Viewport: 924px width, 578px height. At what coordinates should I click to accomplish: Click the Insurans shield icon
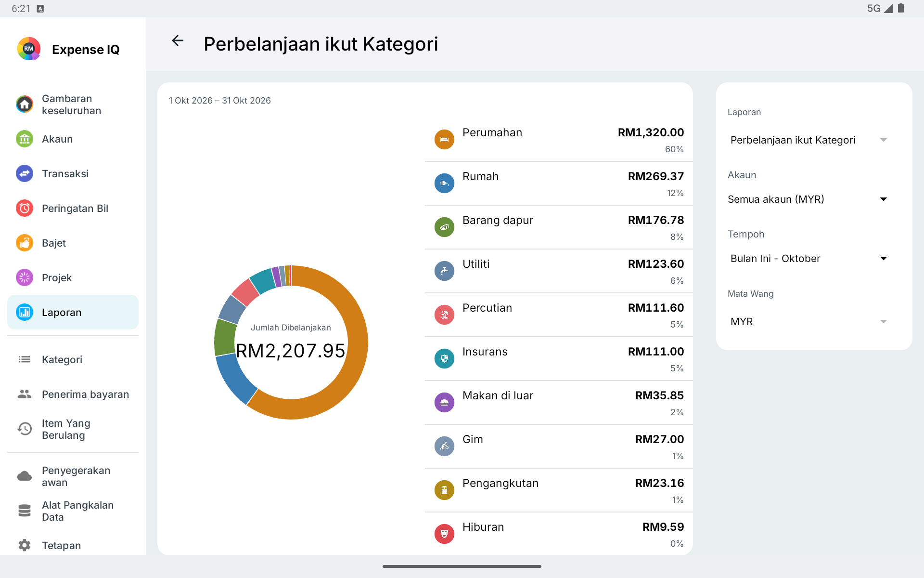[444, 359]
